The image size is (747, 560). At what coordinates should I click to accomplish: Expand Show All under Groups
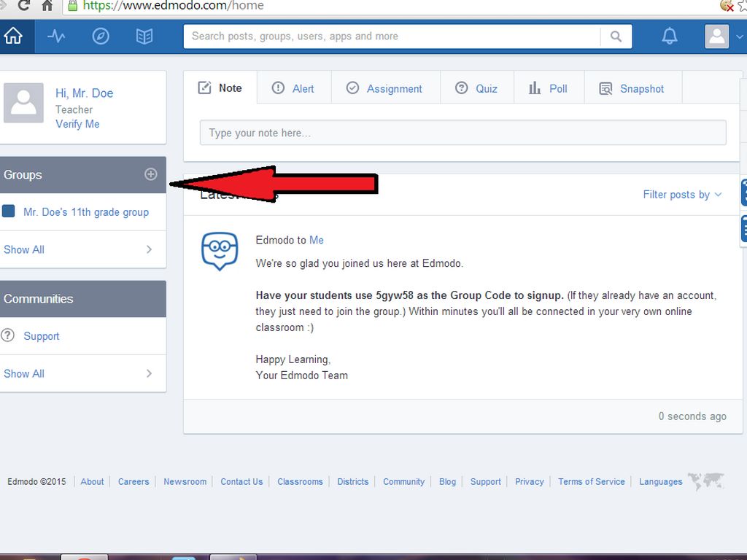[x=77, y=249]
